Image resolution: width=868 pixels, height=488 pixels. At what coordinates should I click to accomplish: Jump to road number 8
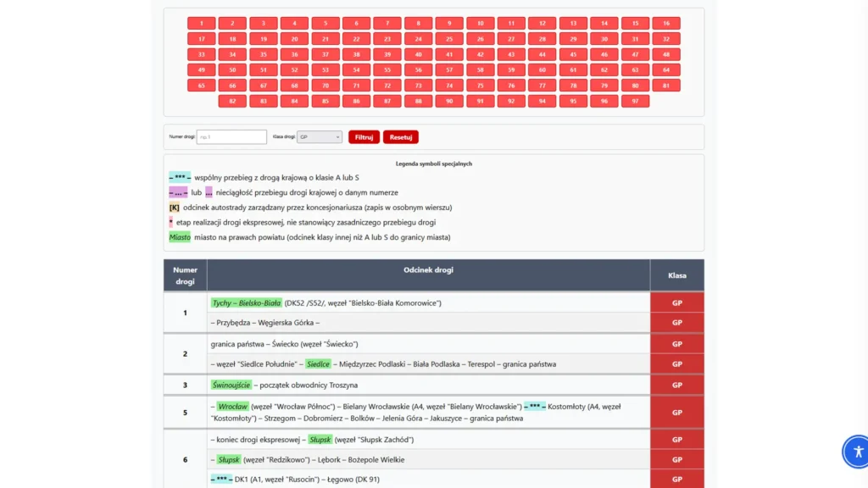tap(418, 24)
